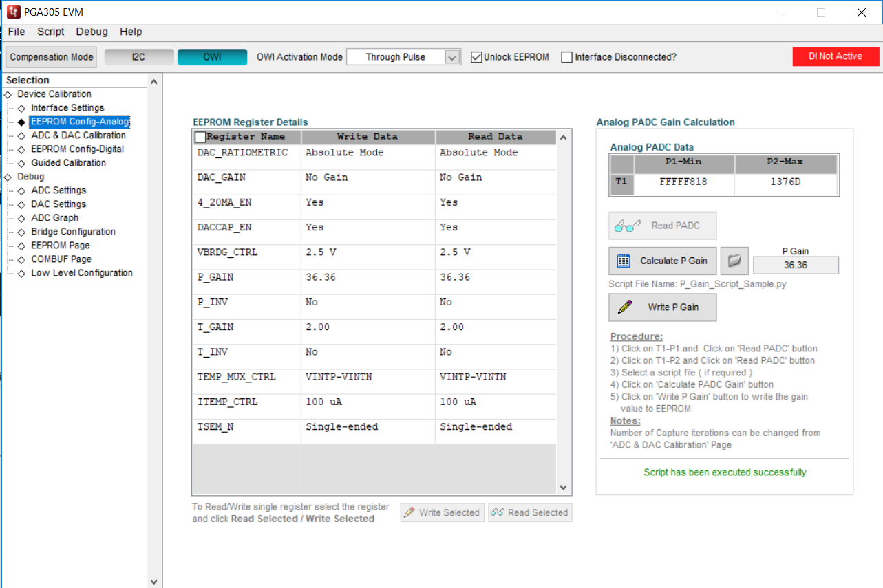This screenshot has width=883, height=588.
Task: Collapse the Debug tree node
Action: click(x=8, y=177)
